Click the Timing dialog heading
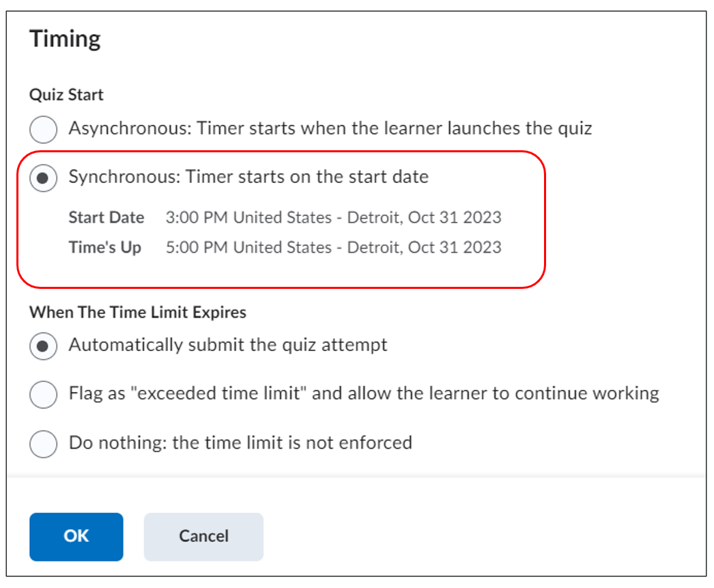Viewport: 714px width, 588px height. (66, 39)
